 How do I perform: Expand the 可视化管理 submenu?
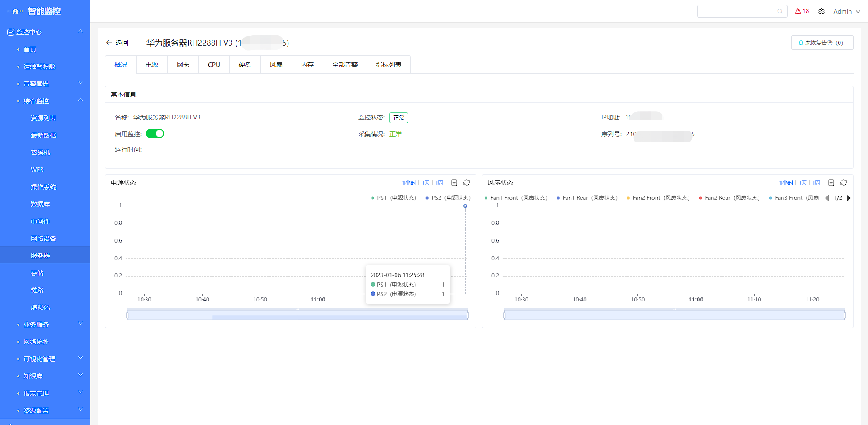(x=80, y=358)
